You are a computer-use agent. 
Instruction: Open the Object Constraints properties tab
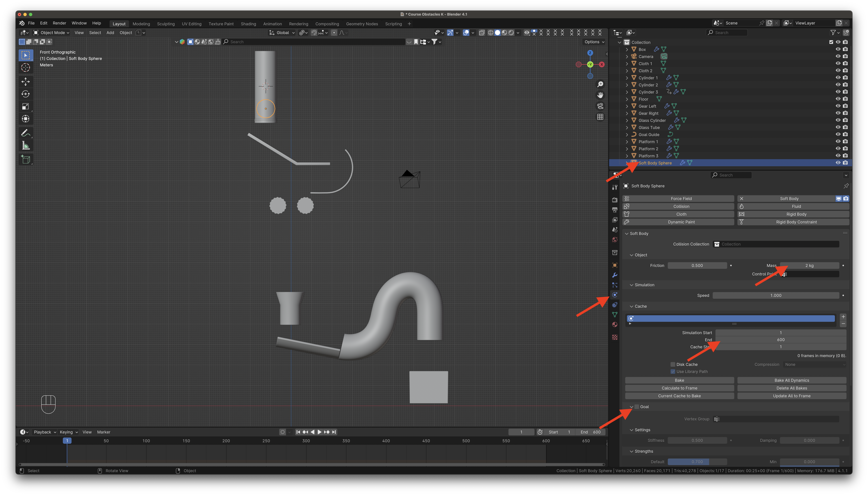pos(614,305)
